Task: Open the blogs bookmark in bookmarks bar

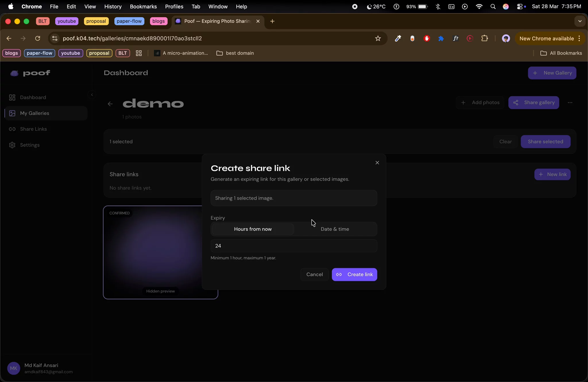Action: pos(11,53)
